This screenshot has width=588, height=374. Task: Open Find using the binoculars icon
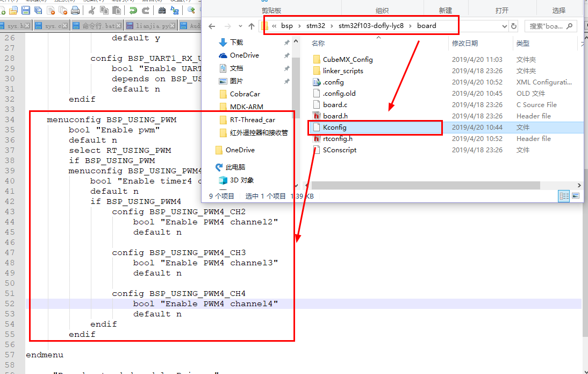162,10
